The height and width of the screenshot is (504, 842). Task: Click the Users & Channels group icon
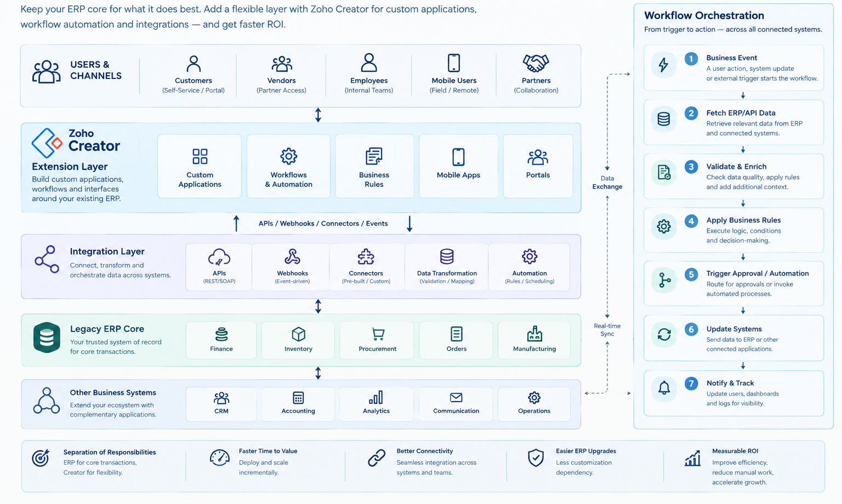(x=47, y=71)
